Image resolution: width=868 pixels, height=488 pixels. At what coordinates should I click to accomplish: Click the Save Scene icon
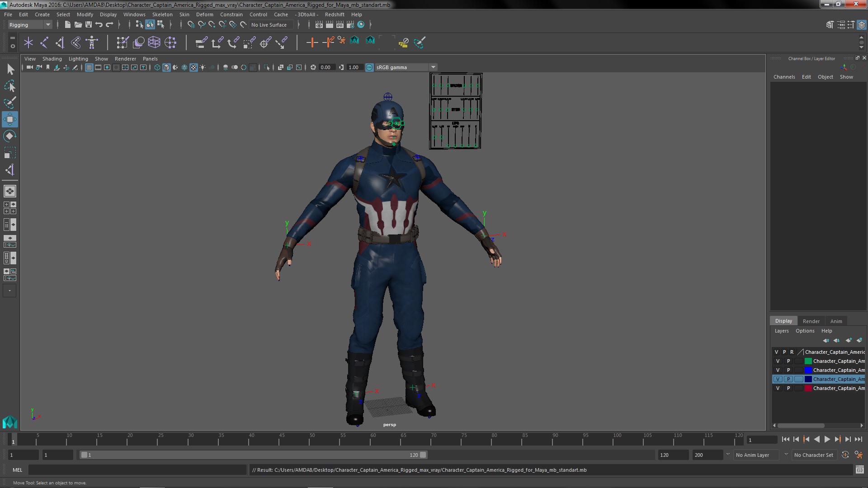[x=89, y=25]
